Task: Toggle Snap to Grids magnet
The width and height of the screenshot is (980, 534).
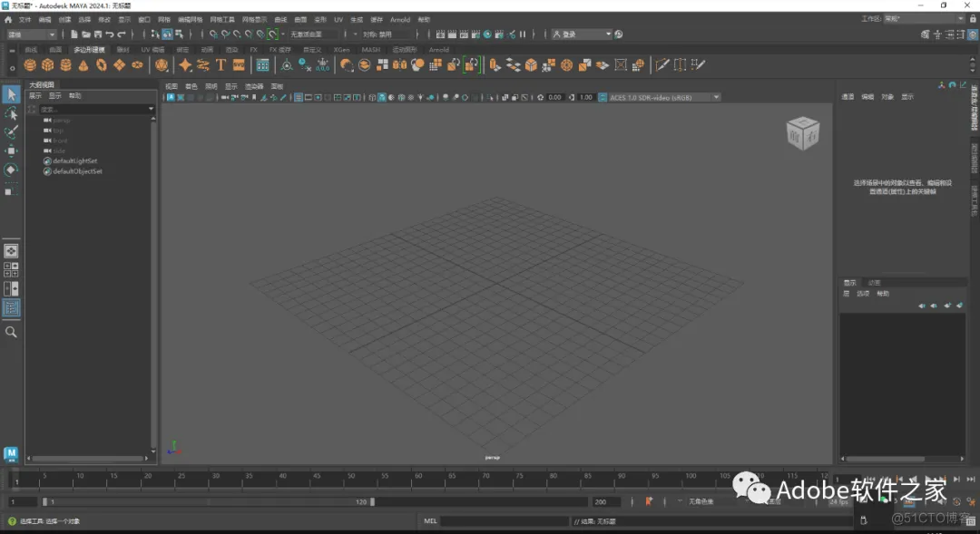Action: coord(214,34)
